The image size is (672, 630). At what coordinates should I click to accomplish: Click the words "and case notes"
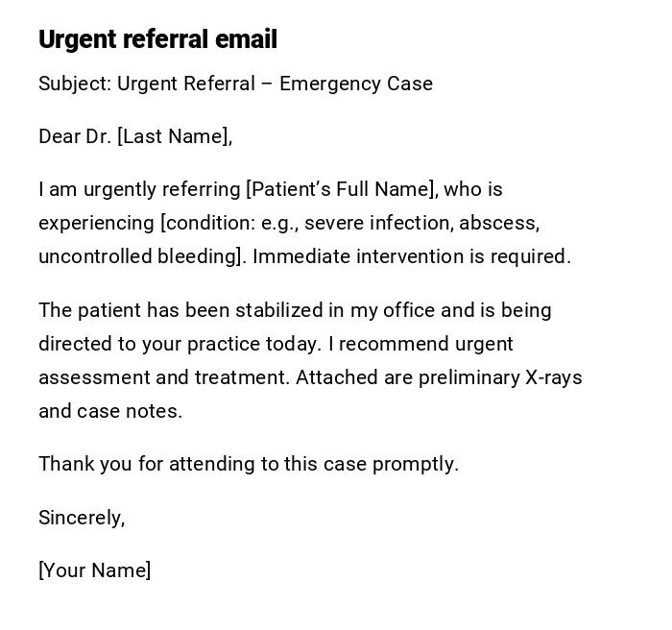click(x=109, y=411)
